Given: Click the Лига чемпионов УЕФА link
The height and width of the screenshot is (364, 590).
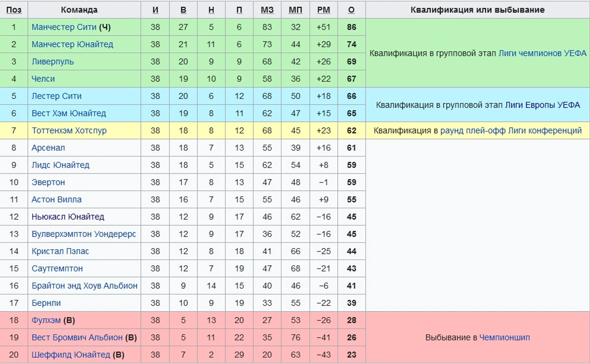Looking at the screenshot, I should point(542,53).
